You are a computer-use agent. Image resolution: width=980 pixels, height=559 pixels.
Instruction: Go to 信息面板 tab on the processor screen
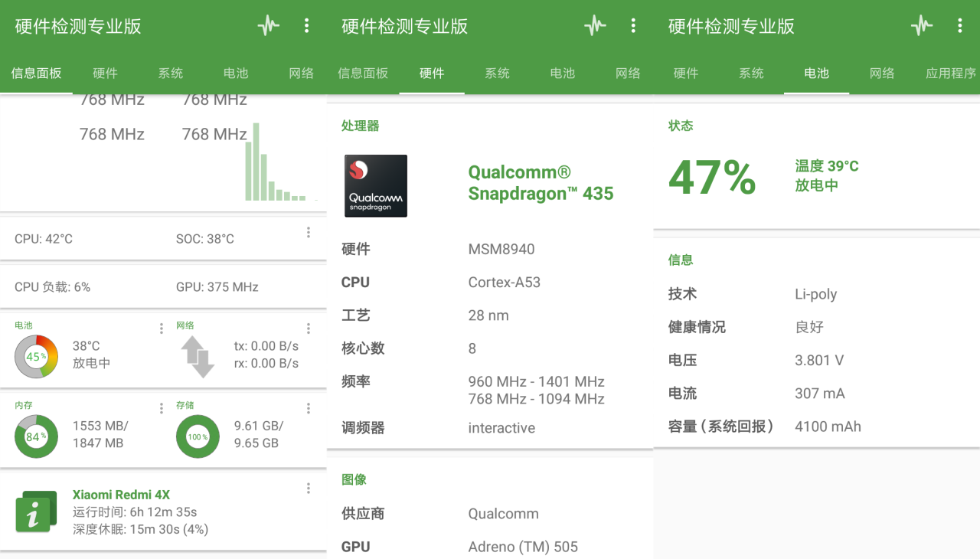point(363,74)
